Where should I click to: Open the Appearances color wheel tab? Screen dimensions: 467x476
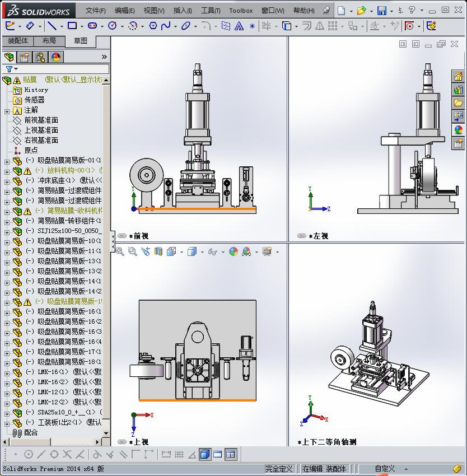point(459,130)
